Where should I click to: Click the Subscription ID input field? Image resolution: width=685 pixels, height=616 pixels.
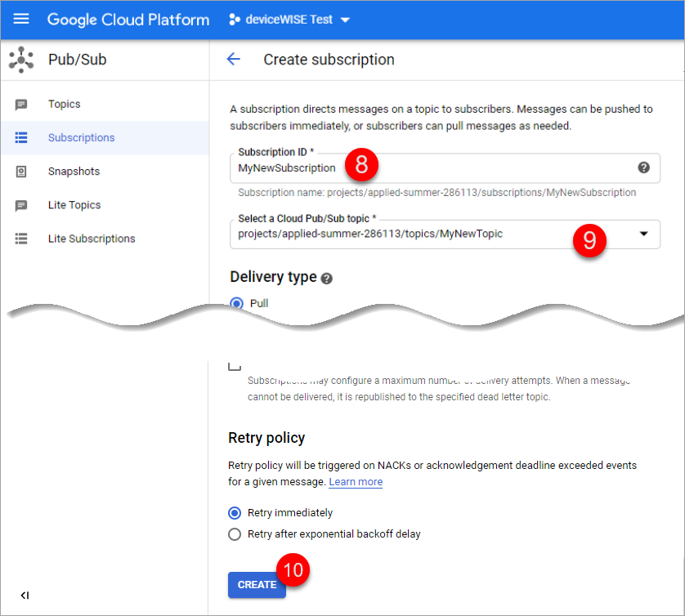click(x=445, y=168)
